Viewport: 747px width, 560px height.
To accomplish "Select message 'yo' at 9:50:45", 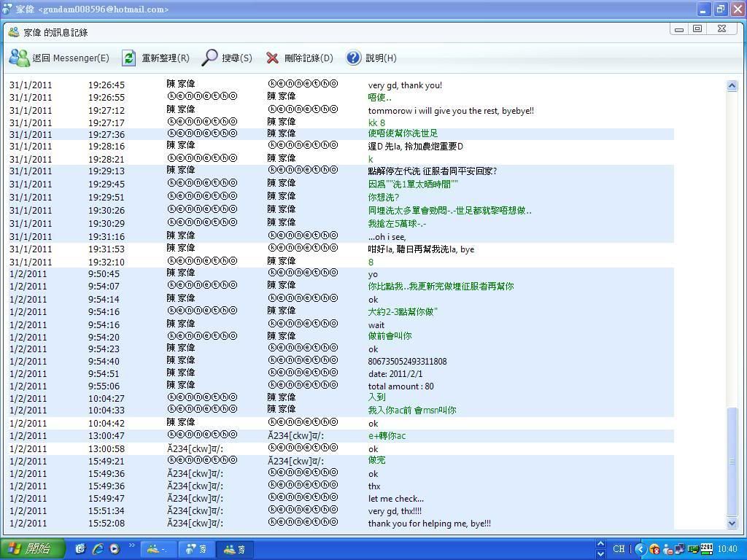I will pos(373,274).
